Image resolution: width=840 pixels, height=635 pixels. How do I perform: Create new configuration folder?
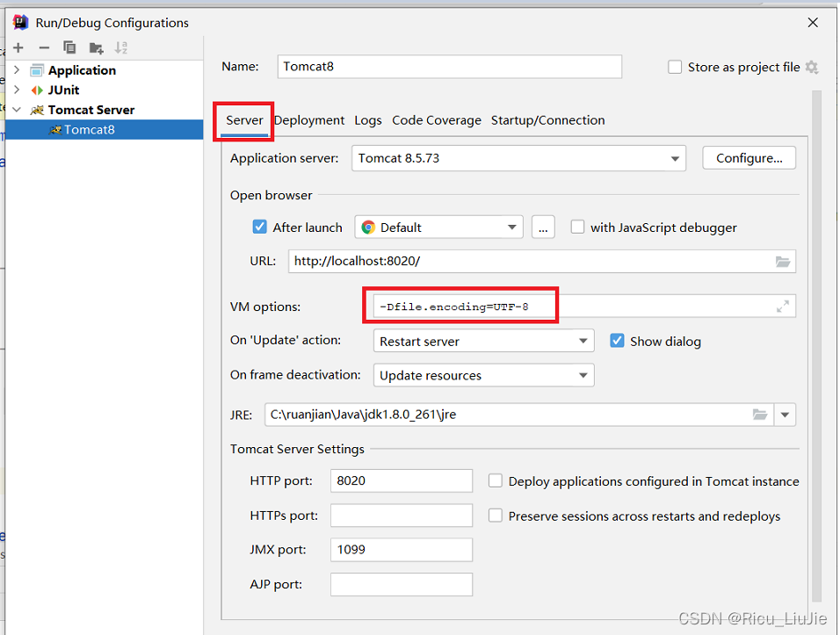(96, 47)
